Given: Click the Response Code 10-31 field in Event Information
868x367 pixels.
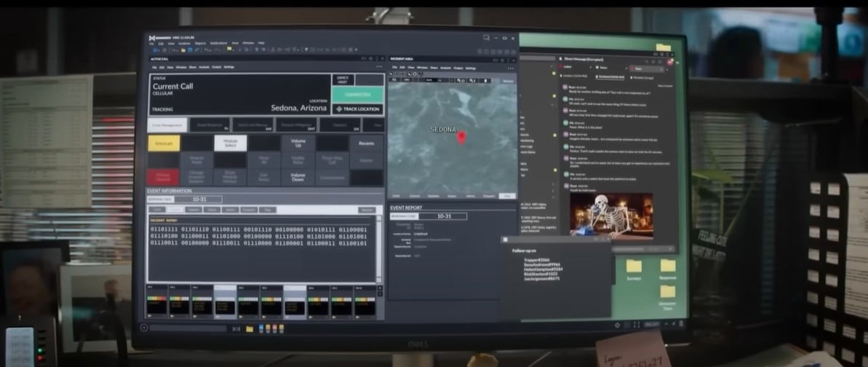Looking at the screenshot, I should click(199, 199).
